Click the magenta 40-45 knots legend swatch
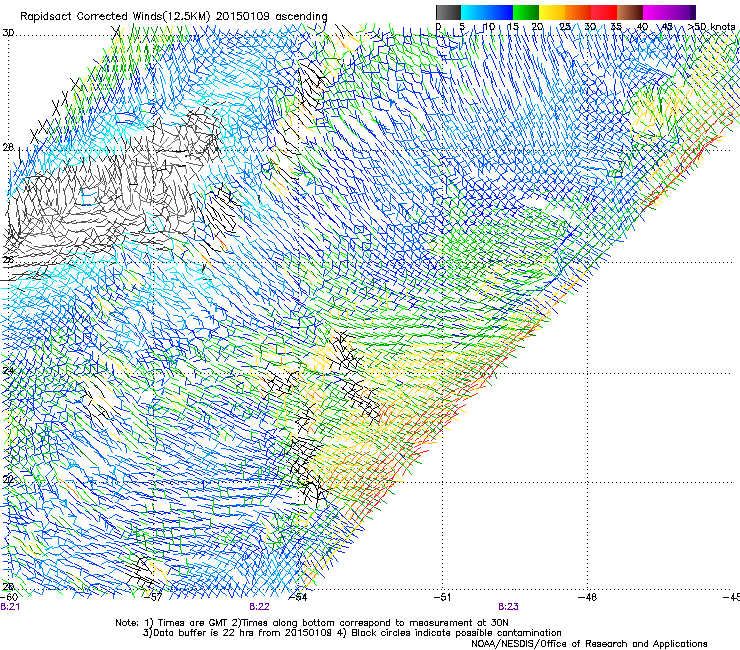This screenshot has height=650, width=740. 656,12
